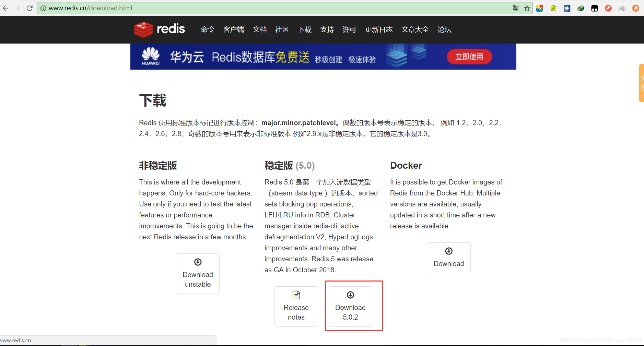Click the gray cloud extension icon
Screen dimensions: 644x346
(x=622, y=8)
